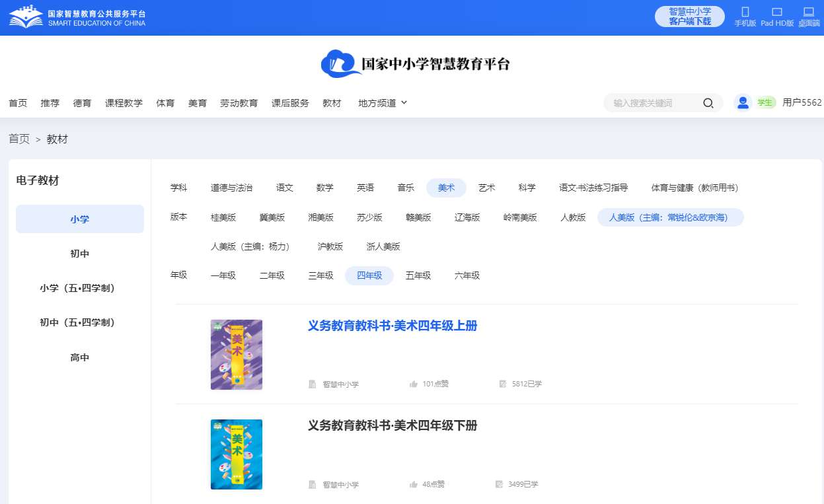Click the 国家中小学智慧教育平台 cloud logo
This screenshot has width=824, height=504.
(415, 63)
